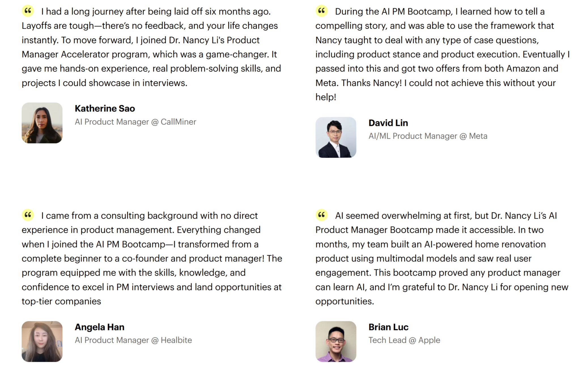Click the name Brian Luc

(389, 327)
